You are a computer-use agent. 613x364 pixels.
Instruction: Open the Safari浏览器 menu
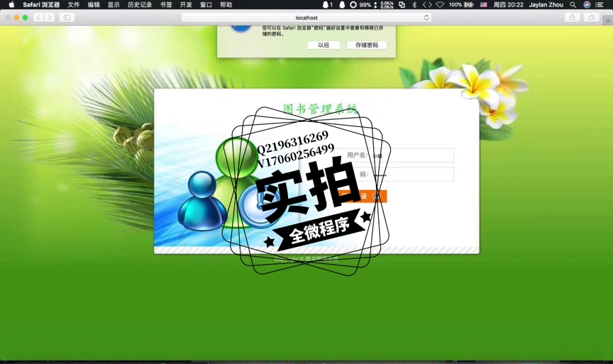(41, 5)
